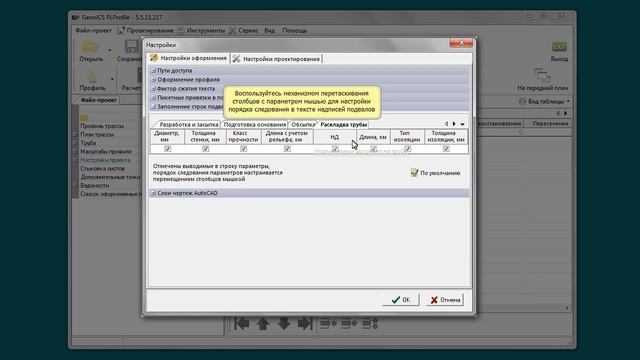This screenshot has width=640, height=360.
Task: Select Настройки проекта in project tree
Action: tap(105, 160)
